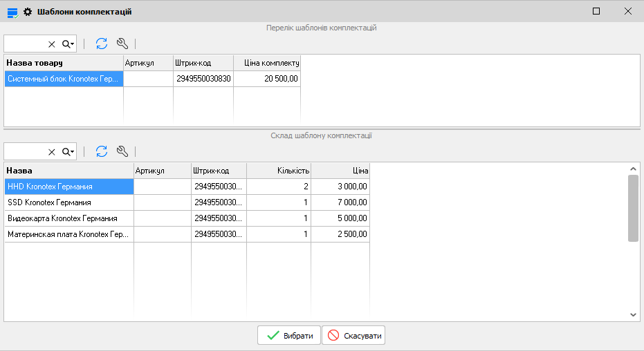
Task: Clear the lower search field with X
Action: pyautogui.click(x=51, y=152)
